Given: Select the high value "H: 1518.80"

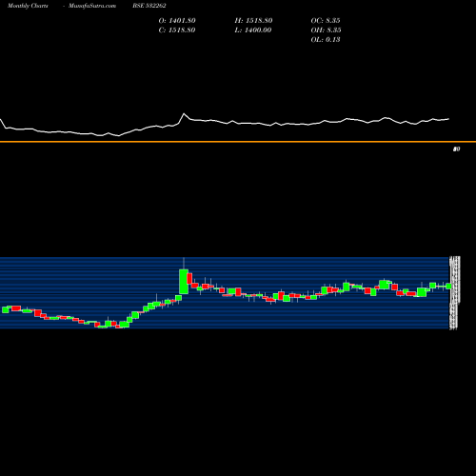Looking at the screenshot, I should click(x=253, y=21).
